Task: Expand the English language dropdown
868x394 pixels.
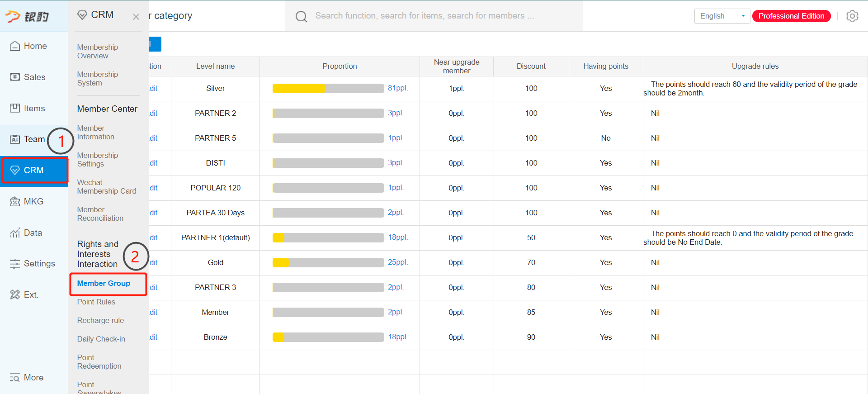Action: (x=722, y=16)
